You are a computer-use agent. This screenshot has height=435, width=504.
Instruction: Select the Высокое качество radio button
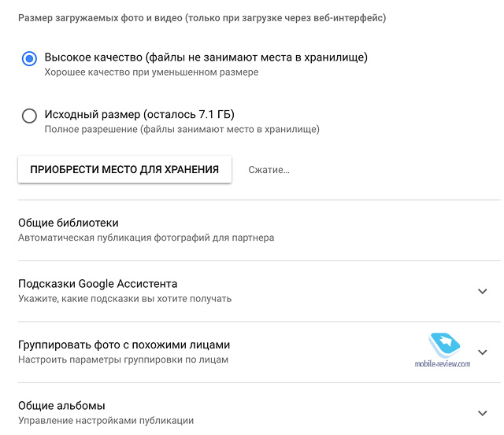coord(29,58)
